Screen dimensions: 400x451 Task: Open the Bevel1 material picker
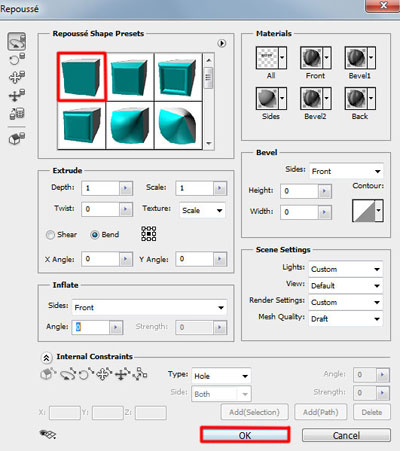[360, 58]
